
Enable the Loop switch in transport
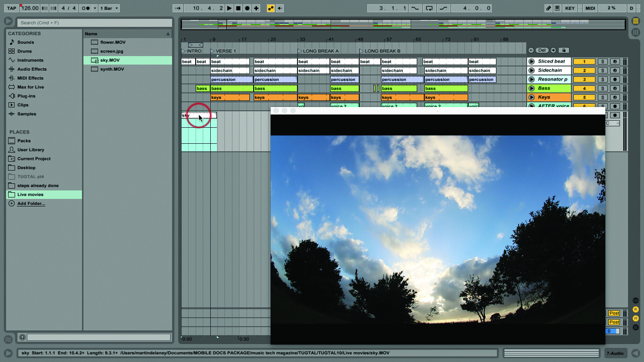point(429,8)
